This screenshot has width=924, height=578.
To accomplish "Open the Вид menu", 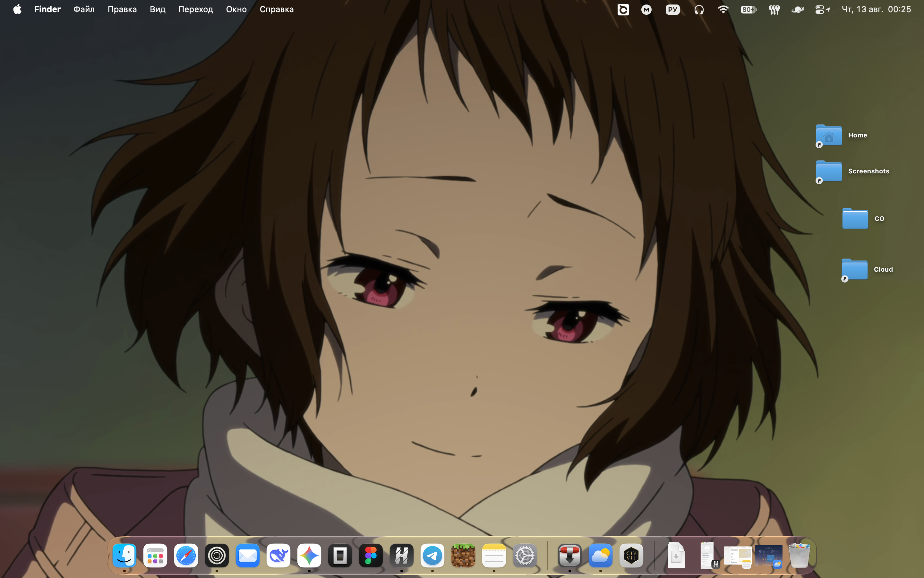I will click(x=157, y=9).
